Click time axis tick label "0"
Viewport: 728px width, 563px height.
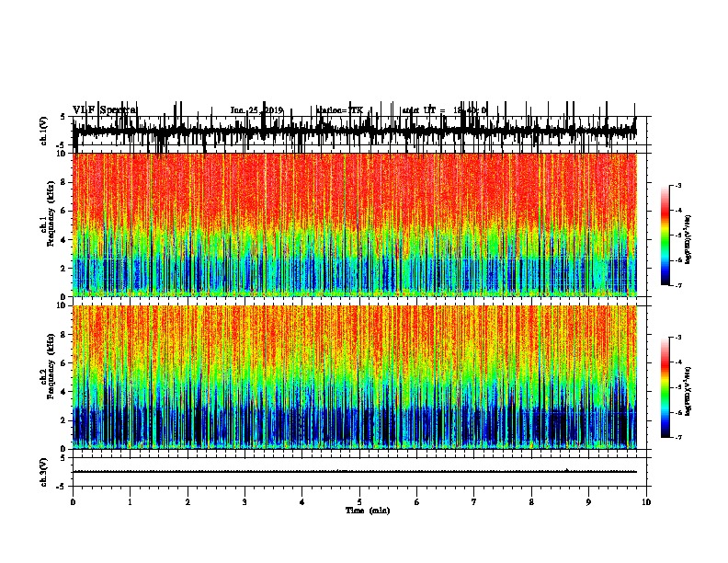[x=73, y=502]
